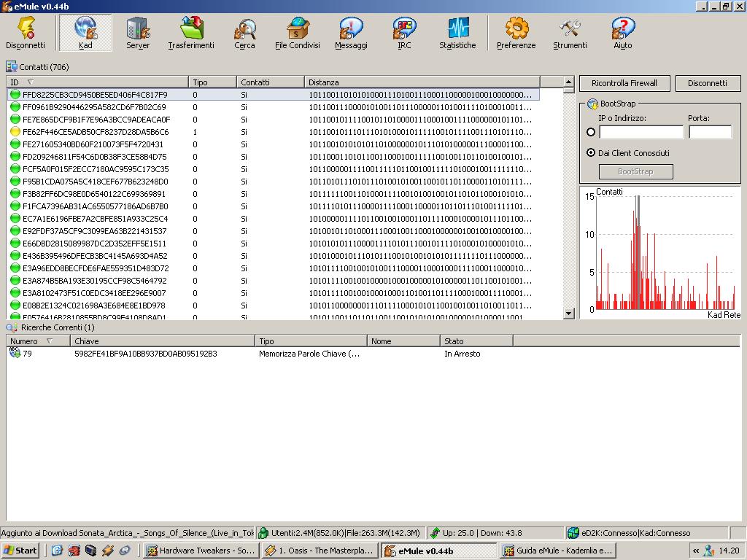Click the IP o Indirizzo input field
747x560 pixels.
click(641, 132)
